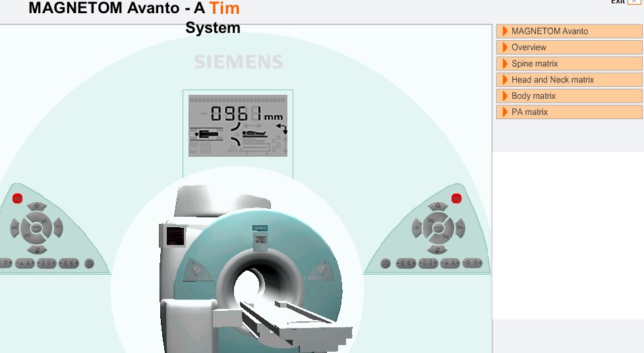The width and height of the screenshot is (644, 353).
Task: Activate laser light localizer on right panel
Action: (438, 206)
